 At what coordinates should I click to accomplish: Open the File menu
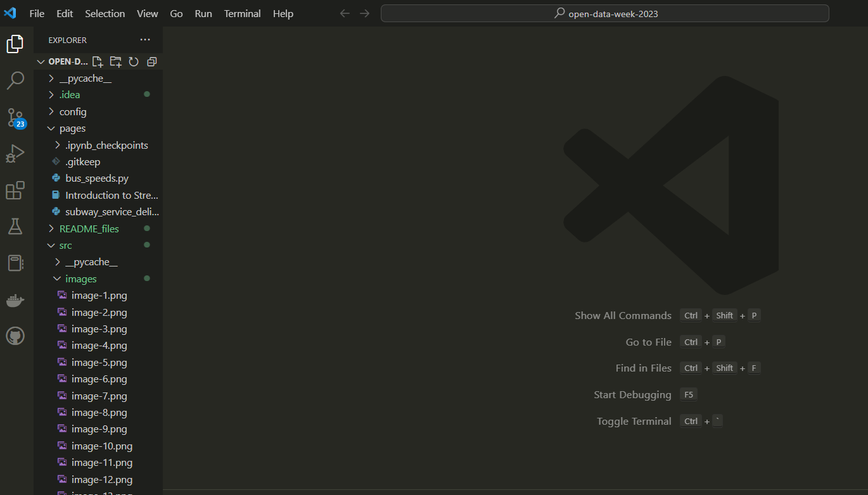tap(37, 13)
